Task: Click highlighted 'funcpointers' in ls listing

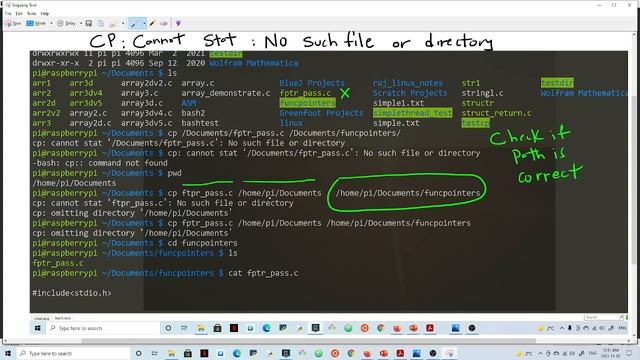Action: pos(307,103)
